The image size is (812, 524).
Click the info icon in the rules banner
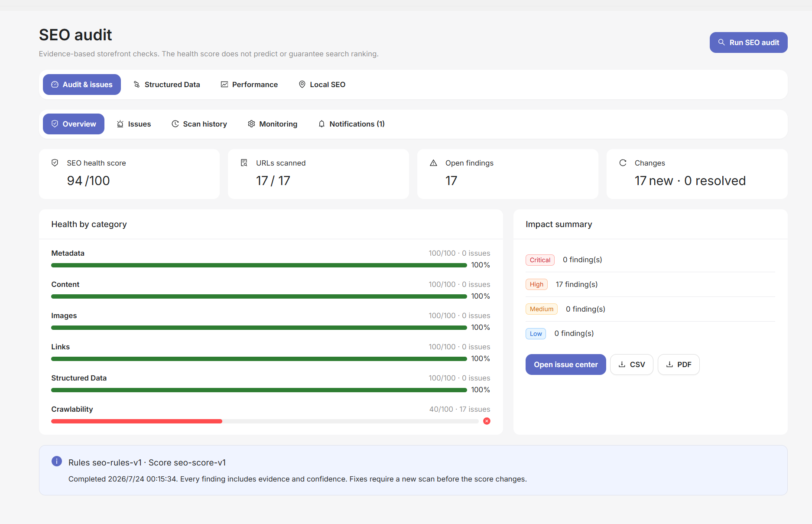tap(57, 461)
